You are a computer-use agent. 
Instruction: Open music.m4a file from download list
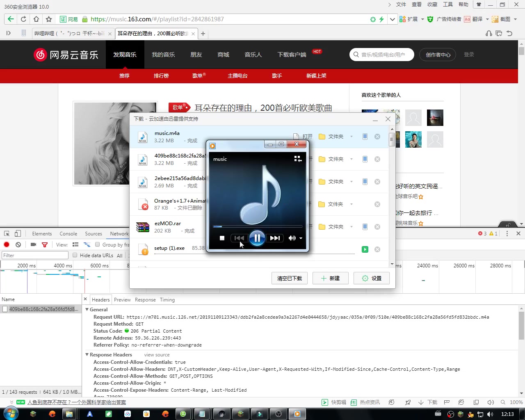(x=303, y=137)
